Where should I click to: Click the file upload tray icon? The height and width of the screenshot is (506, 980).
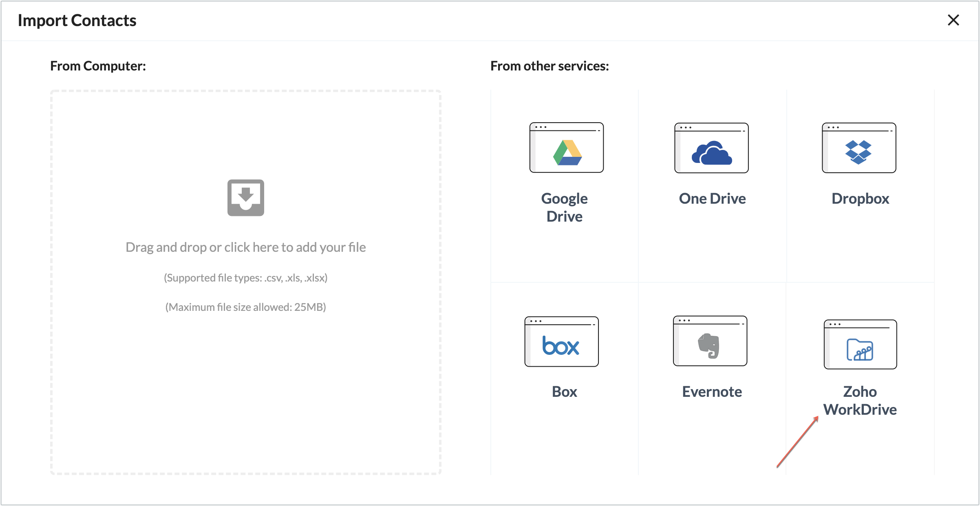click(246, 198)
